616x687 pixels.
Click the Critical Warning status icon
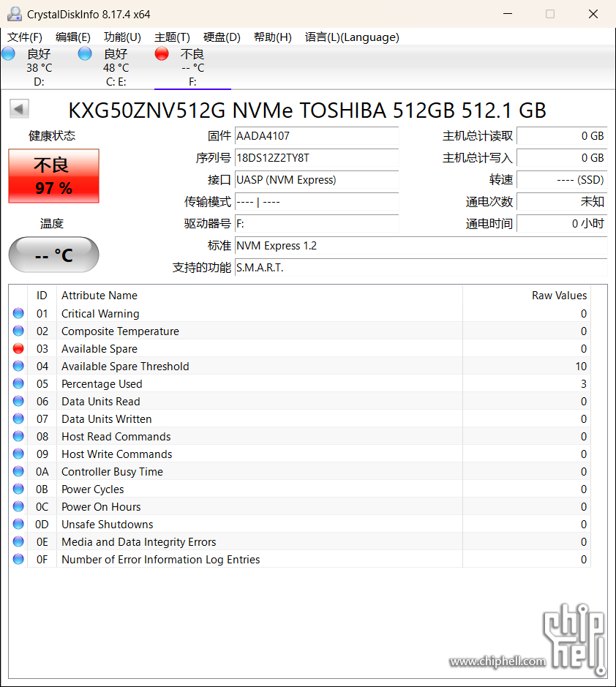tap(18, 313)
